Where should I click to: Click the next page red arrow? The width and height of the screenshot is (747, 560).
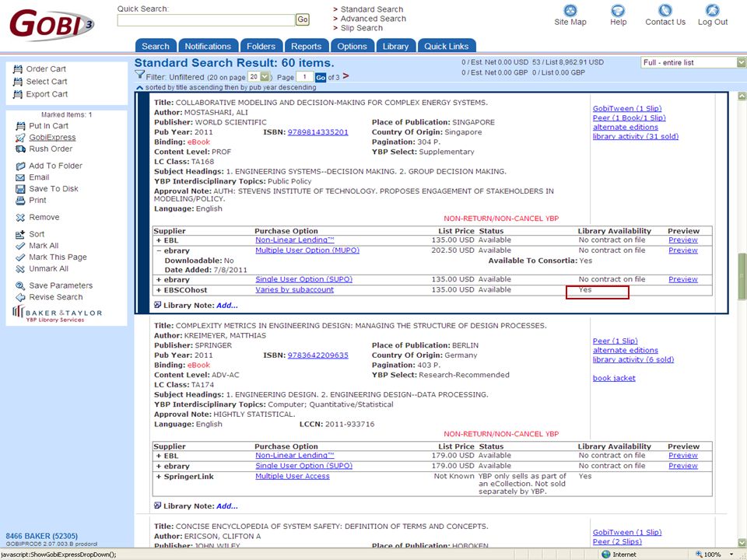click(x=345, y=76)
